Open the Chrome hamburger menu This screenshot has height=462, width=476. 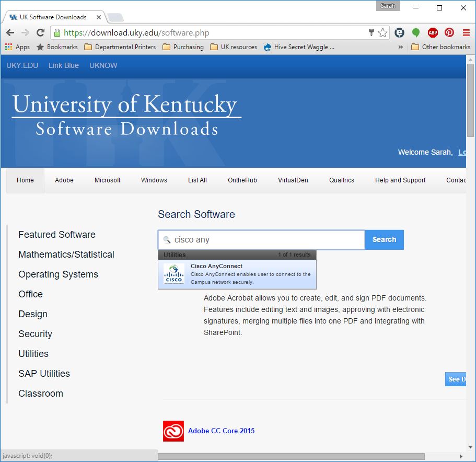(x=466, y=32)
